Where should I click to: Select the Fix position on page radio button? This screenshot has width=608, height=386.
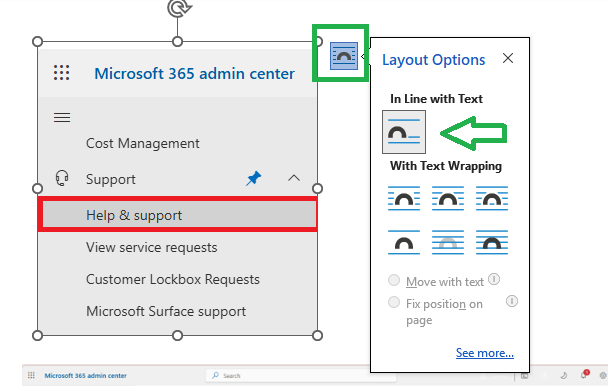tap(394, 302)
